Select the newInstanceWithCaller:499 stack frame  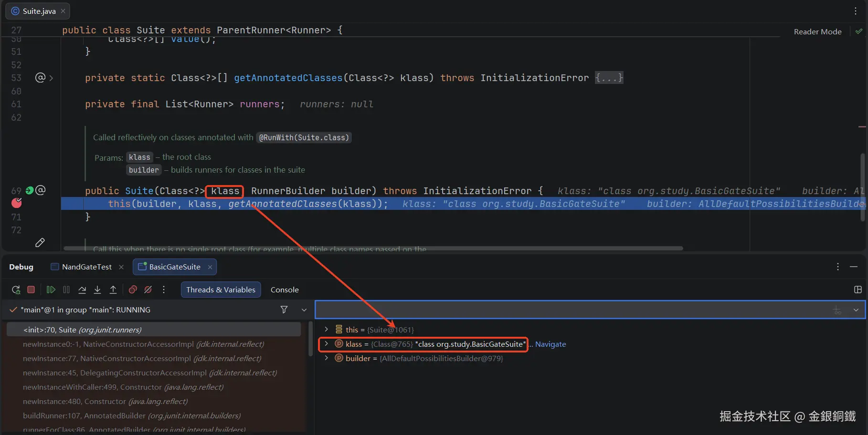[154, 387]
